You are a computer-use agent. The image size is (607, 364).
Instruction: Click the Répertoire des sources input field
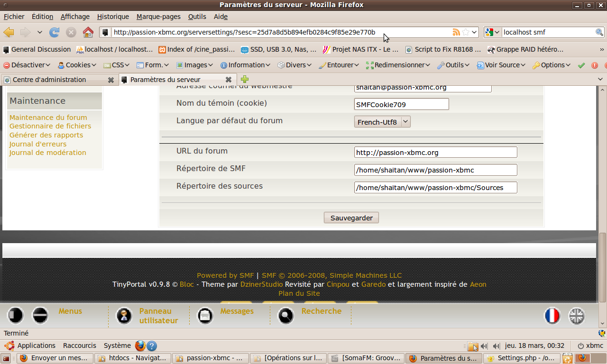(x=436, y=187)
